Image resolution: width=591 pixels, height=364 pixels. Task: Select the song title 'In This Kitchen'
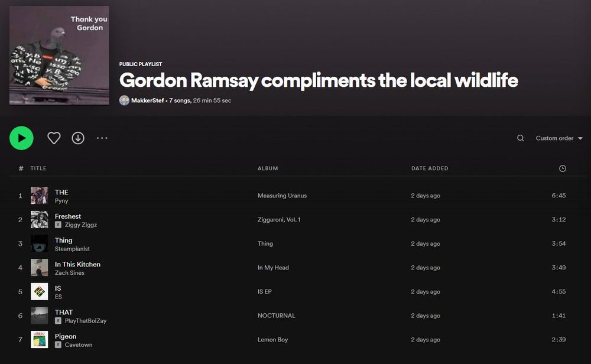pos(77,264)
